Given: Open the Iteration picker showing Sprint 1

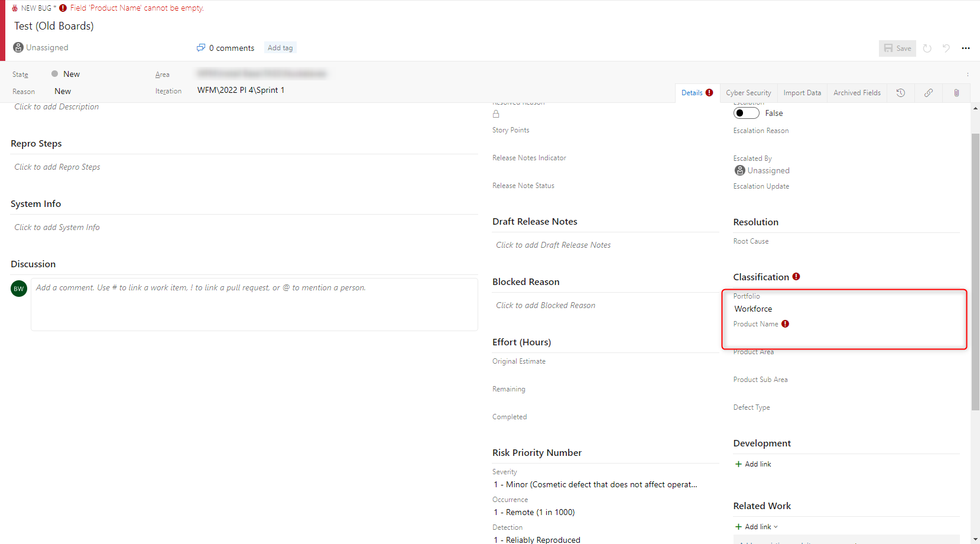Looking at the screenshot, I should pyautogui.click(x=241, y=90).
